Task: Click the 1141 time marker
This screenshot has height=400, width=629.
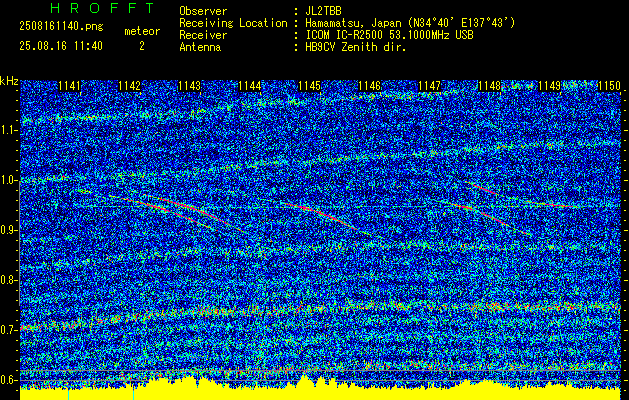Action: pyautogui.click(x=69, y=86)
